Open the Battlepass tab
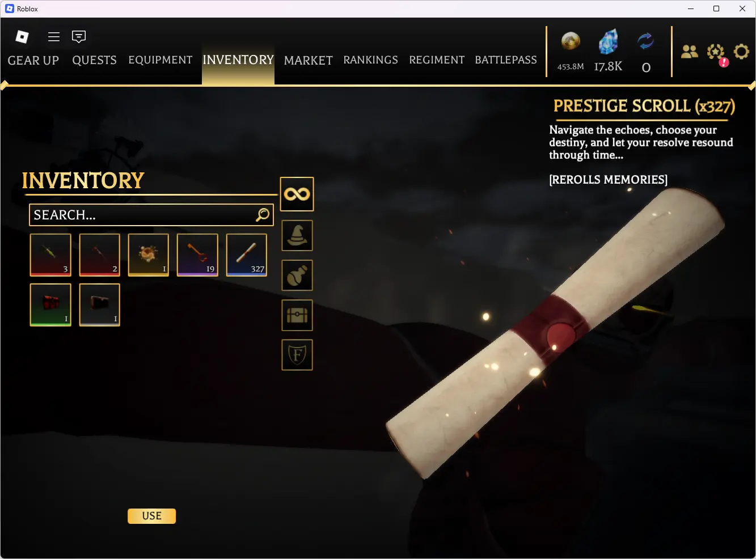 pyautogui.click(x=506, y=60)
